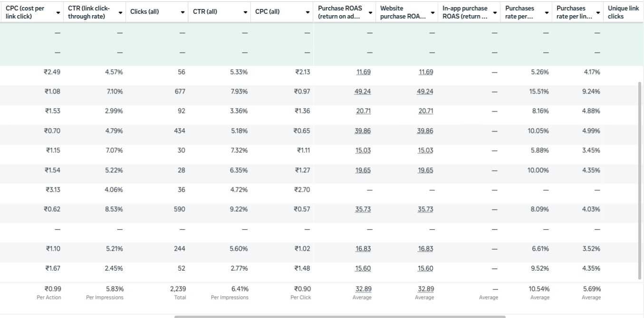Viewport: 644px width, 318px height.
Task: Click 11.69 in the Purchase ROAS column
Action: (x=364, y=72)
